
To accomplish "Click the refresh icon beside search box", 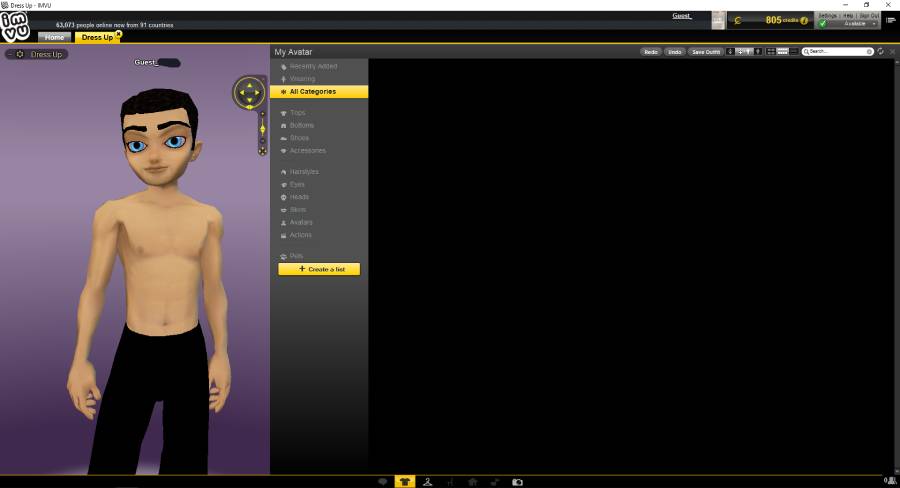I will pyautogui.click(x=880, y=51).
